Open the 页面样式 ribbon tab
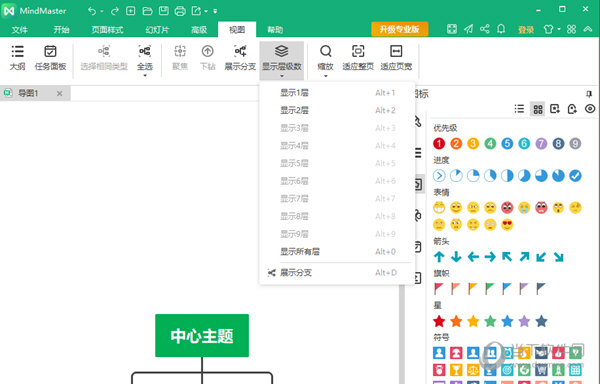This screenshot has height=384, width=600. (x=107, y=29)
